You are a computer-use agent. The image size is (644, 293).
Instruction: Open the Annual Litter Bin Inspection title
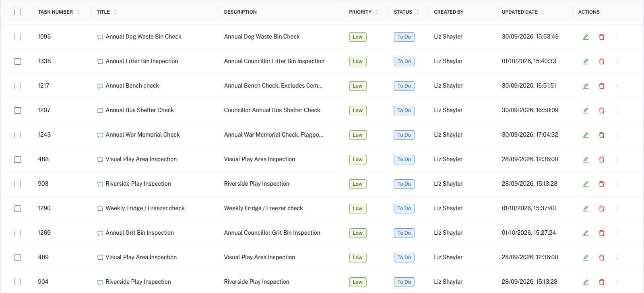coord(142,61)
